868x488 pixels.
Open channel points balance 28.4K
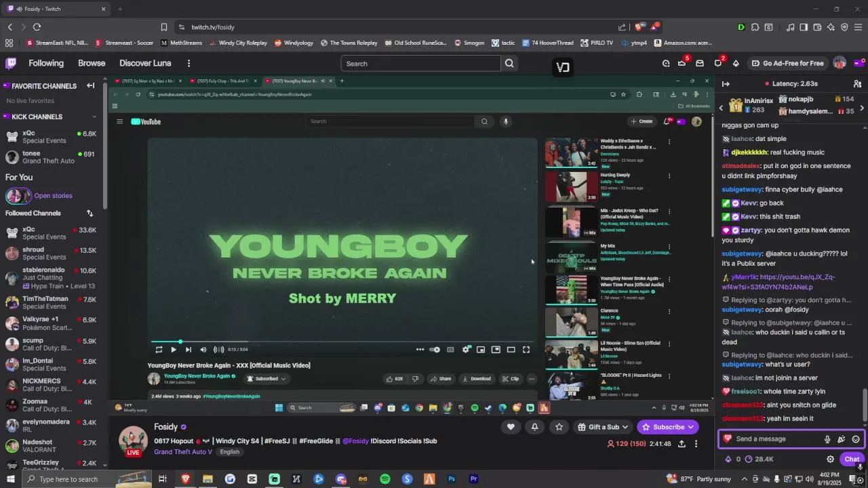(759, 459)
